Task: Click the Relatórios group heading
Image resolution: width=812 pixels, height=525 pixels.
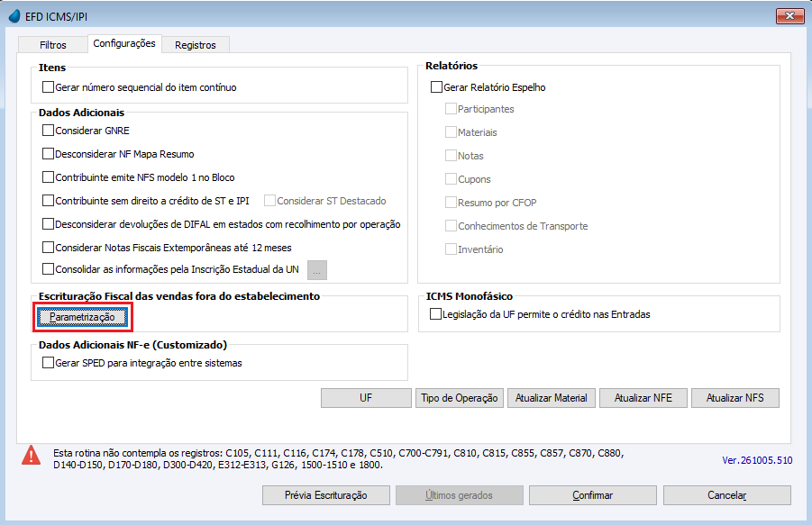Action: (452, 66)
